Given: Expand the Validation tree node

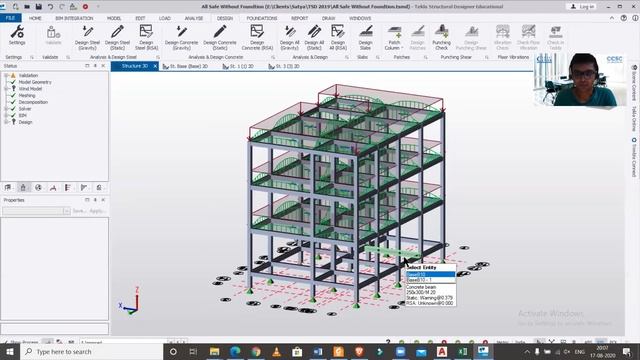Looking at the screenshot, I should click(x=6, y=76).
